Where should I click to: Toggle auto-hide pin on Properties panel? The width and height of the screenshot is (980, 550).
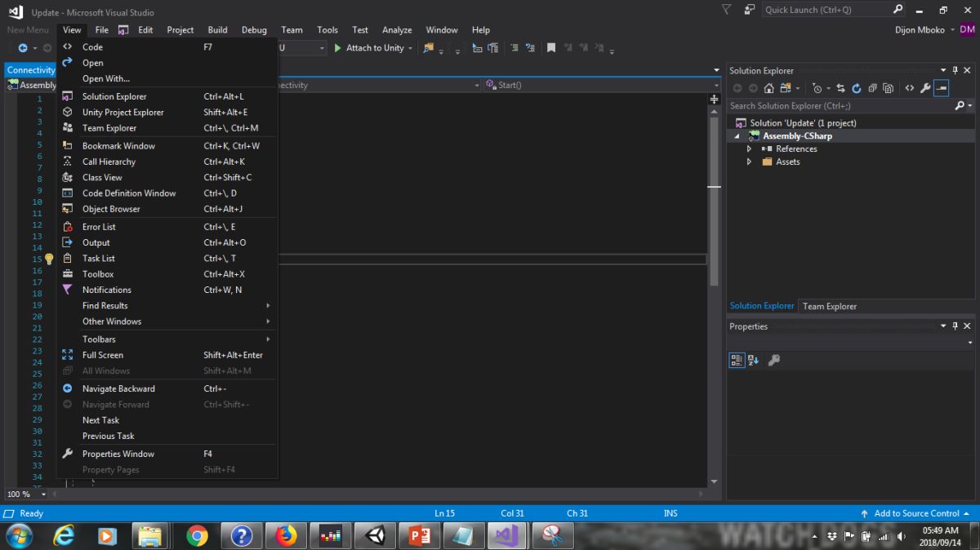coord(955,326)
